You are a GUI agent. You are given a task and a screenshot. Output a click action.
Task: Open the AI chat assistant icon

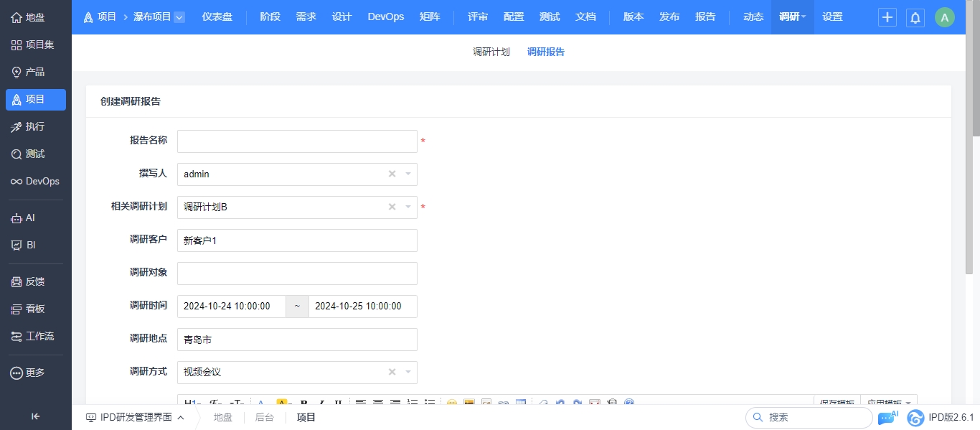click(887, 417)
